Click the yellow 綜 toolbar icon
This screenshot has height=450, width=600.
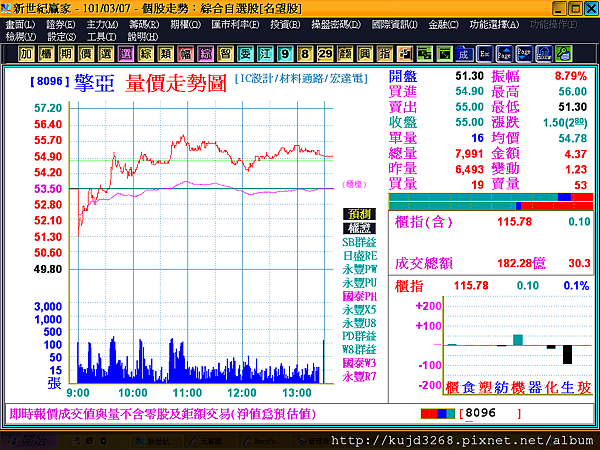[x=145, y=54]
